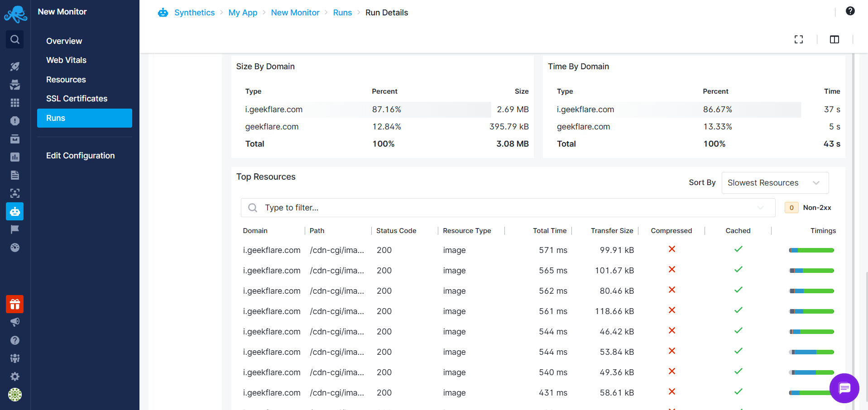
Task: Click the 87.16% percent cell
Action: (387, 110)
